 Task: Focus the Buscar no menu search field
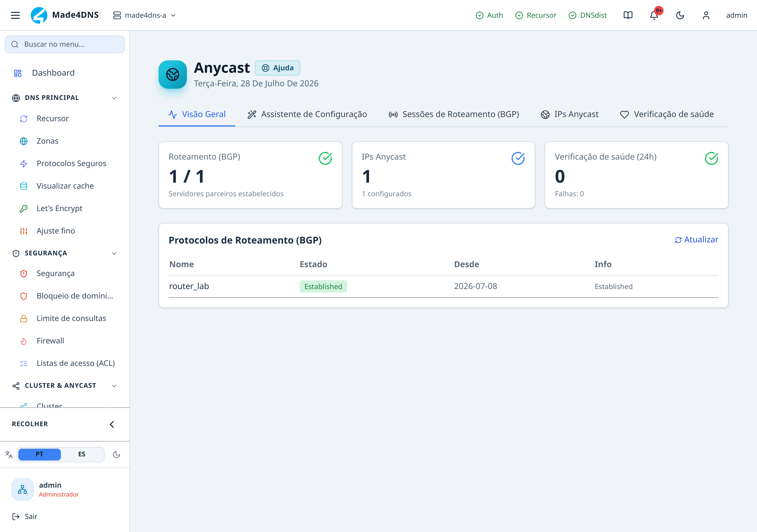tap(65, 44)
